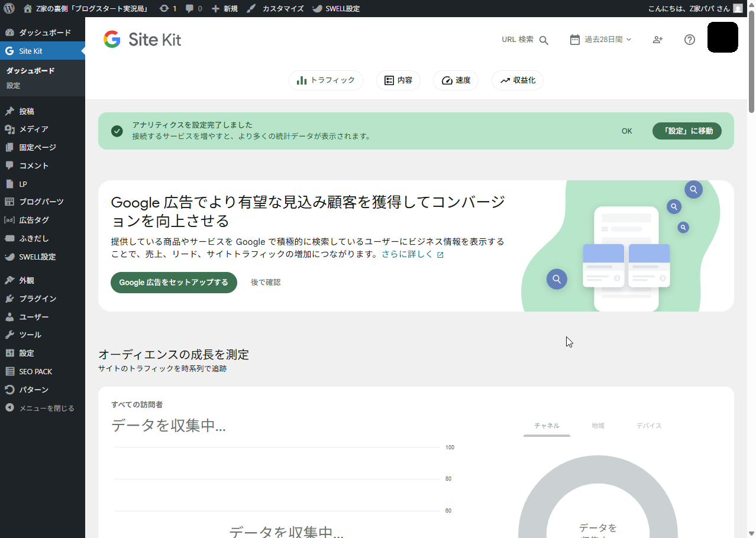The image size is (756, 538).
Task: Open ダッシュボード in the sidebar
Action: pyautogui.click(x=43, y=33)
